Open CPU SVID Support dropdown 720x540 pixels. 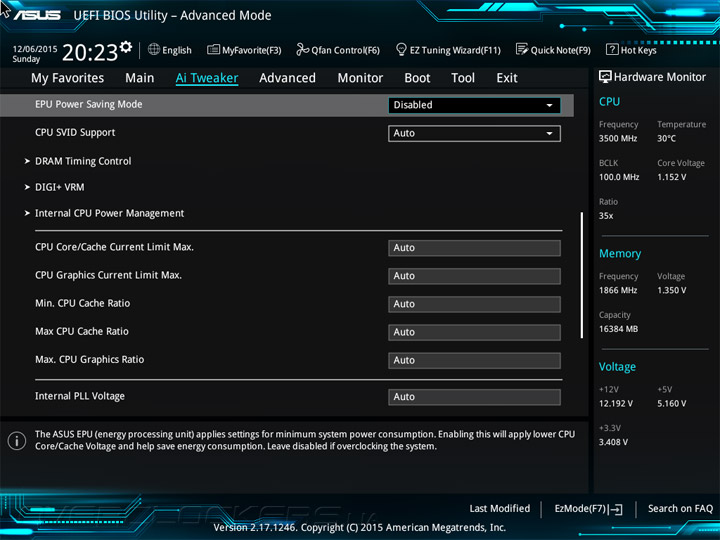(x=474, y=134)
